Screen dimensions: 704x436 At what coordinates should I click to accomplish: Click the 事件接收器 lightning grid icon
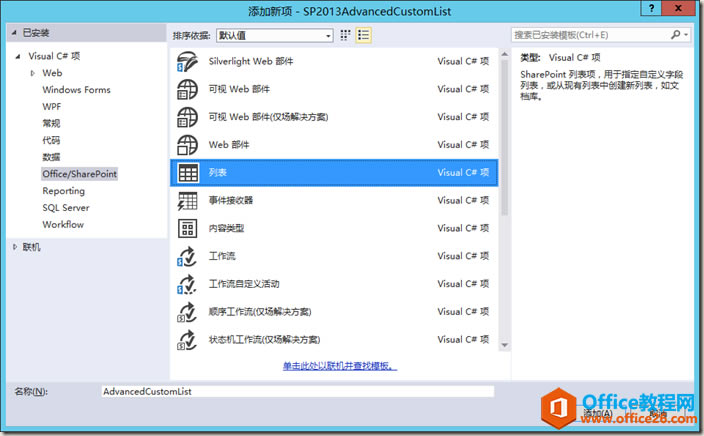coord(187,201)
